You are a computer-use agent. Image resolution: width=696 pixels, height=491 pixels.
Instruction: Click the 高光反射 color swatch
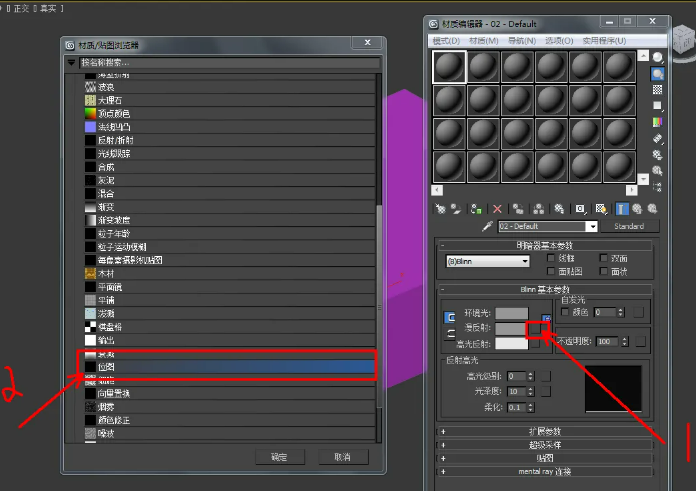click(x=512, y=344)
